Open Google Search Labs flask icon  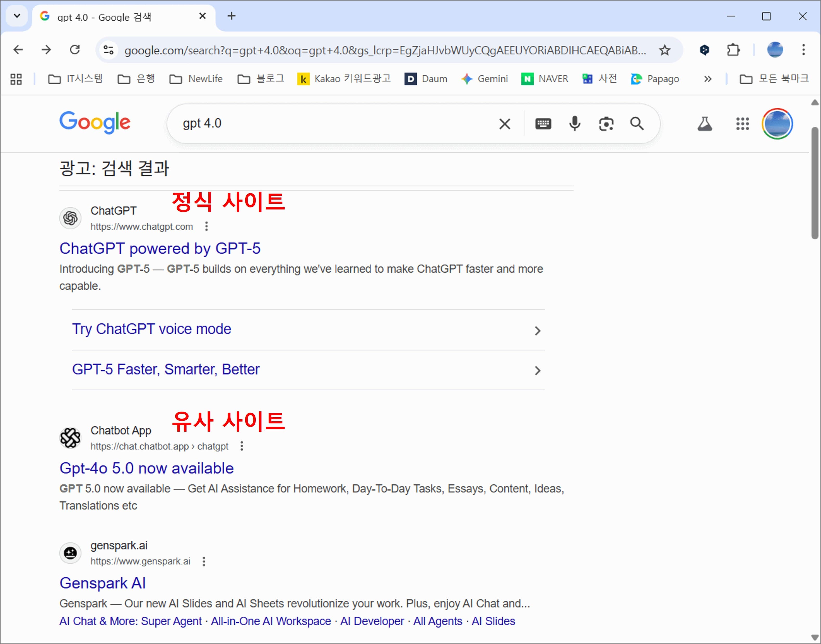click(x=704, y=123)
